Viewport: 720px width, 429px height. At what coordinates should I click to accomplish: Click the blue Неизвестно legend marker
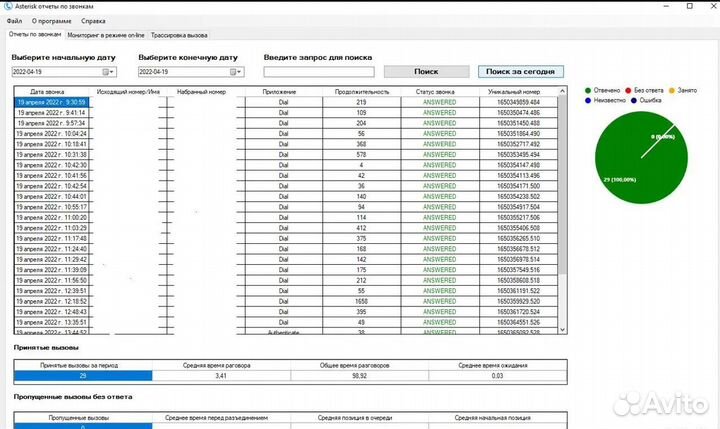pyautogui.click(x=590, y=100)
